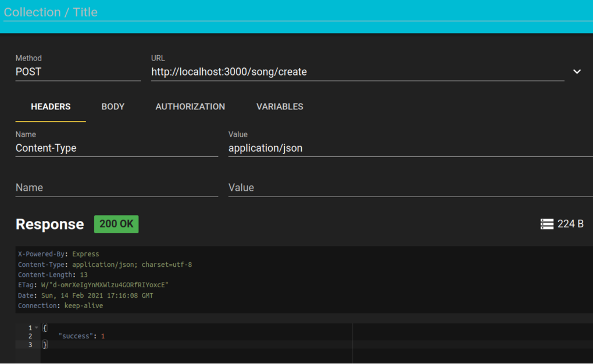593x364 pixels.
Task: Click the ETag response header line
Action: [93, 285]
